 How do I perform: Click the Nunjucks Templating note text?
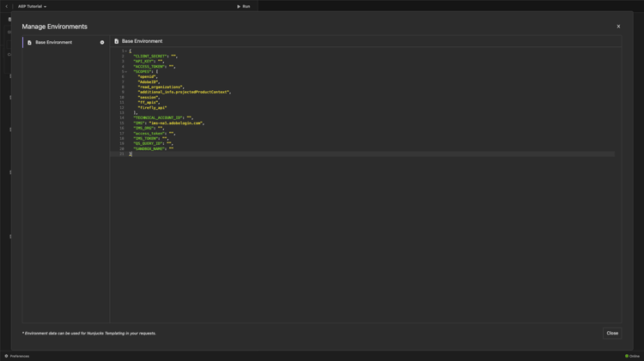click(88, 333)
